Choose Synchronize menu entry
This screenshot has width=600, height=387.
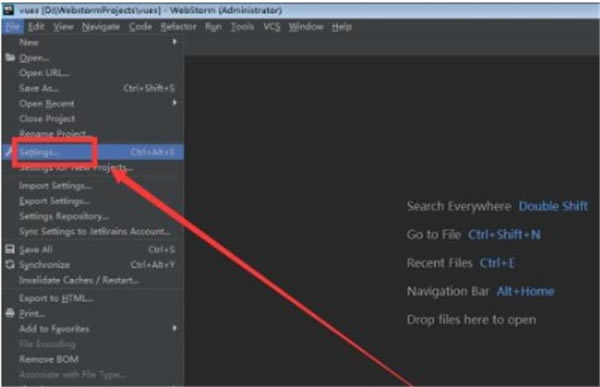(92, 265)
